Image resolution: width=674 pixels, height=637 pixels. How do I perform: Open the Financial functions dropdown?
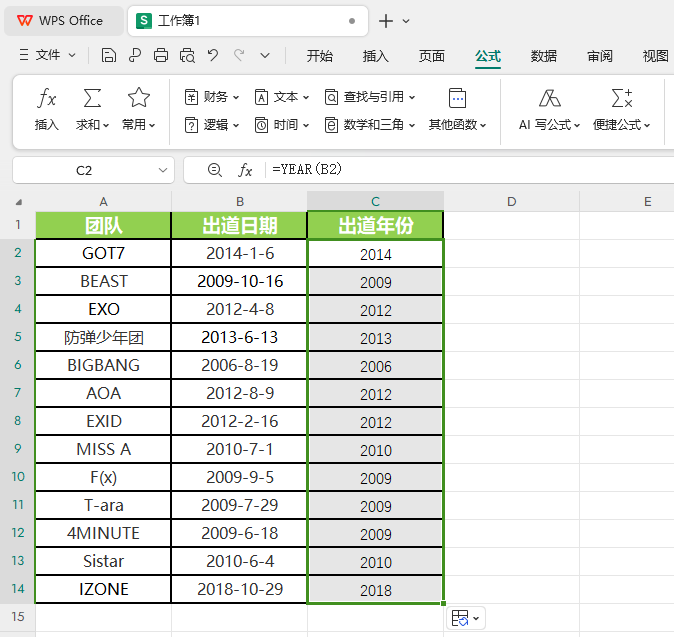click(211, 97)
